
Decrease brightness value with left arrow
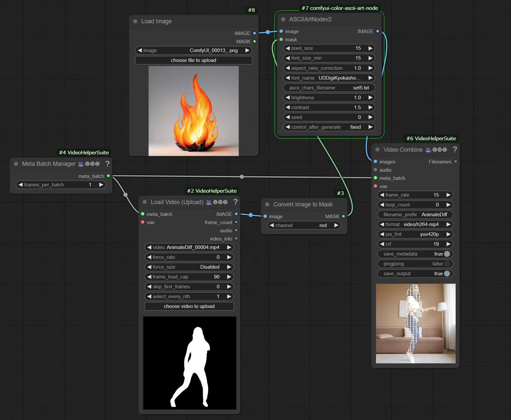click(288, 97)
